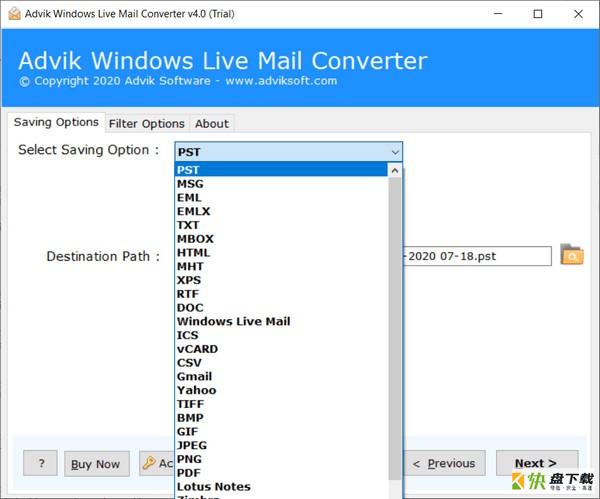Select the EML format option
This screenshot has height=499, width=600.
tap(281, 197)
